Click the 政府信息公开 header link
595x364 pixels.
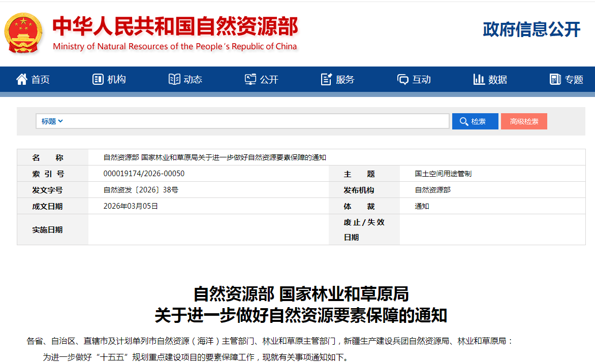coord(531,29)
